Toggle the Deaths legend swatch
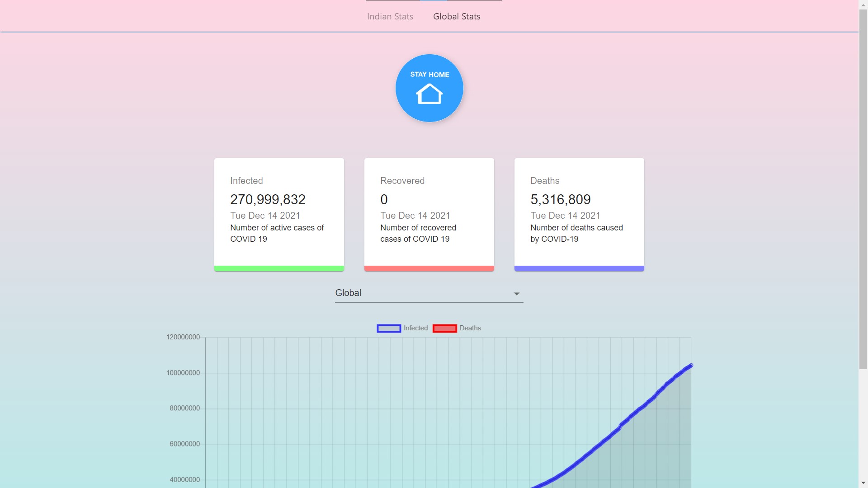 [444, 328]
